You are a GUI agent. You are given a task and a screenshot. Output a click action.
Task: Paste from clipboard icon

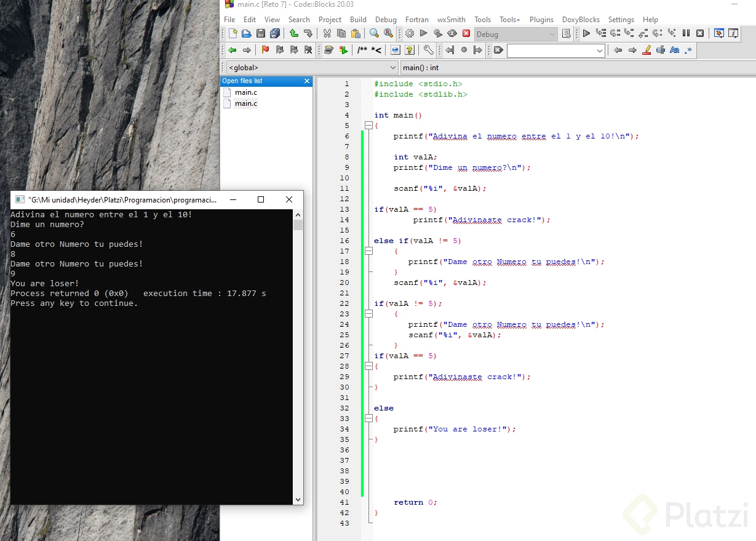[356, 34]
